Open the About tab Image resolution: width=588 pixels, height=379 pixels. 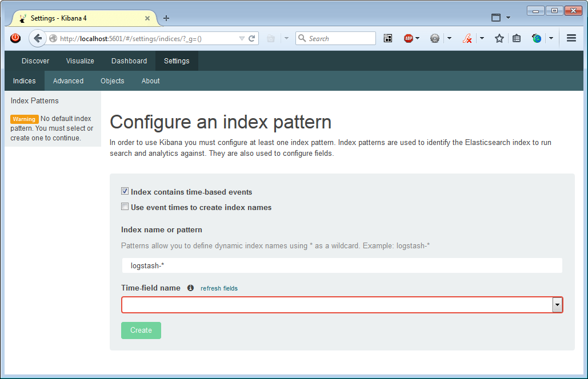tap(150, 81)
